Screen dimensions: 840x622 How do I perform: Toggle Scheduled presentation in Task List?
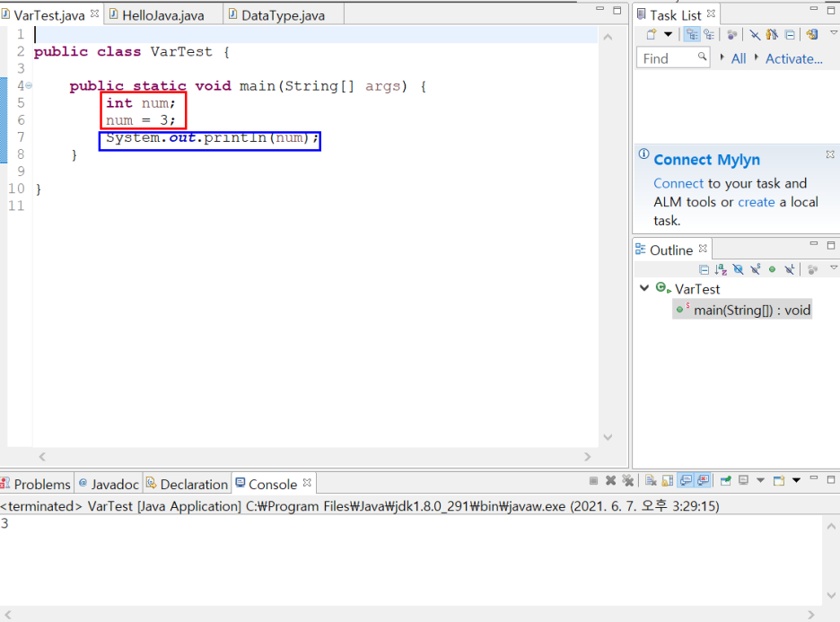point(709,35)
